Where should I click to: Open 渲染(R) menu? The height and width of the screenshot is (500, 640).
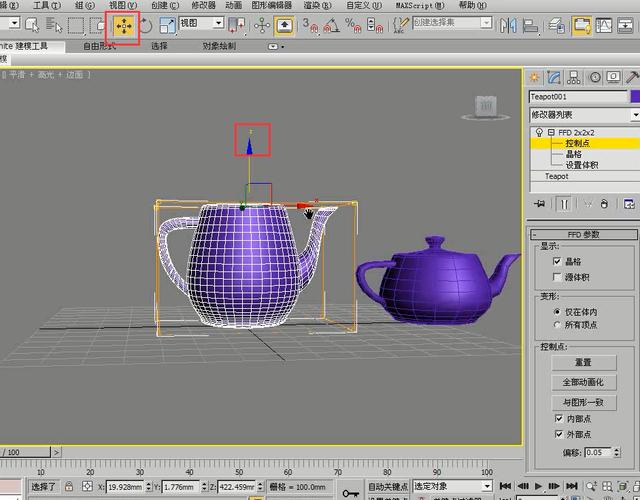[x=318, y=5]
